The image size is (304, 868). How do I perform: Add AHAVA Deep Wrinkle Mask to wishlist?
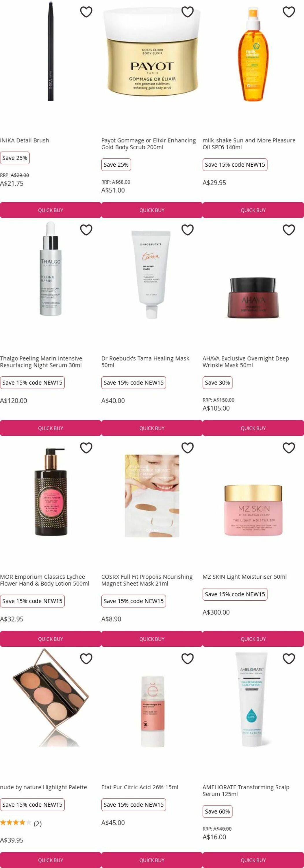click(289, 230)
